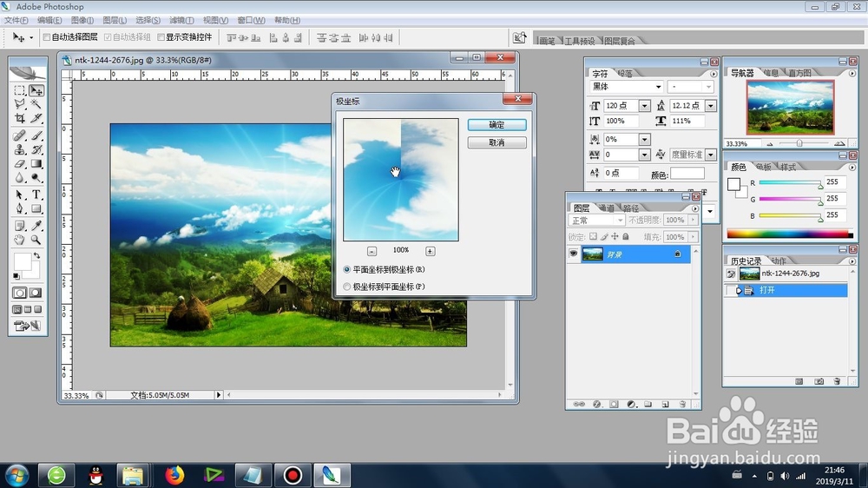Select the Magic Wand tool
Screen dimensions: 868x488
click(x=36, y=103)
